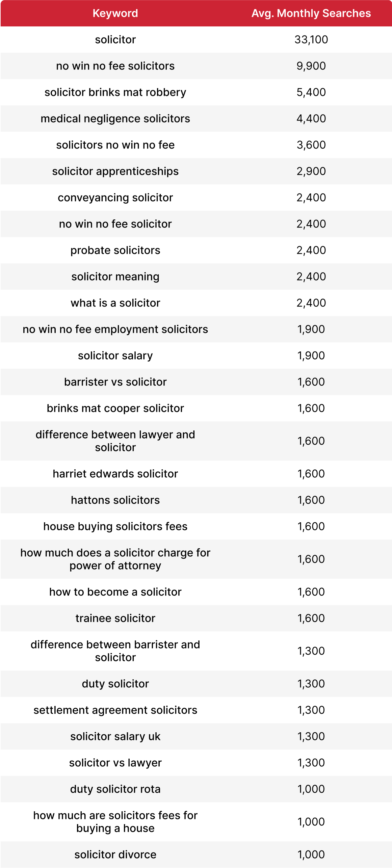This screenshot has width=392, height=868.
Task: Click 'solicitor apprenticeships' keyword text
Action: [x=115, y=171]
